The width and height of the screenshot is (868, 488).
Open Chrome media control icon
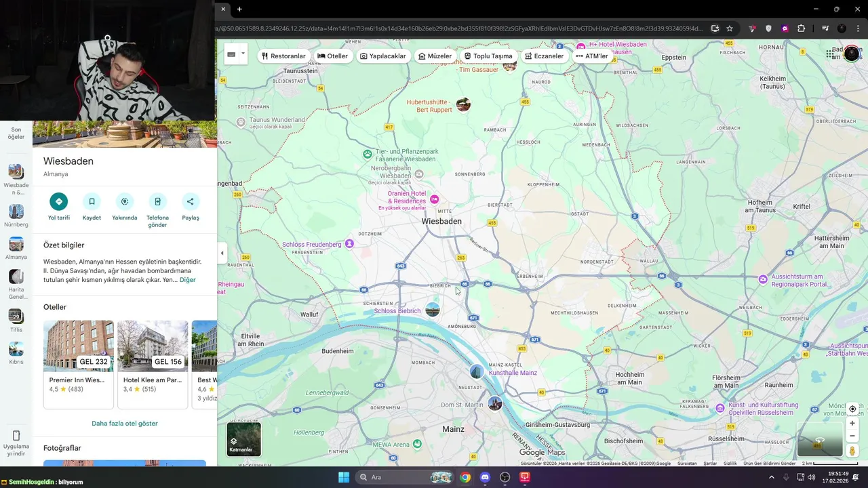coord(825,28)
